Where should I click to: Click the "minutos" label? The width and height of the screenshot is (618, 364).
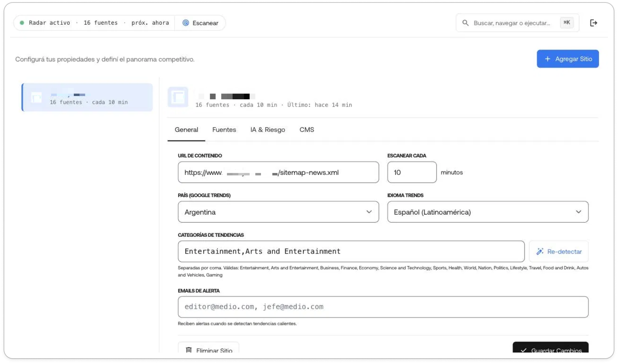(x=452, y=172)
